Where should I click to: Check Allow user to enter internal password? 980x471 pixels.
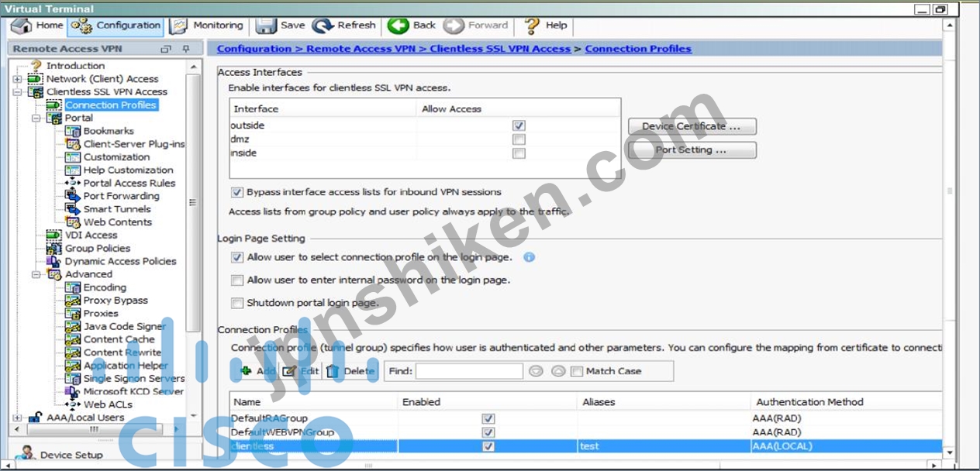coord(237,280)
